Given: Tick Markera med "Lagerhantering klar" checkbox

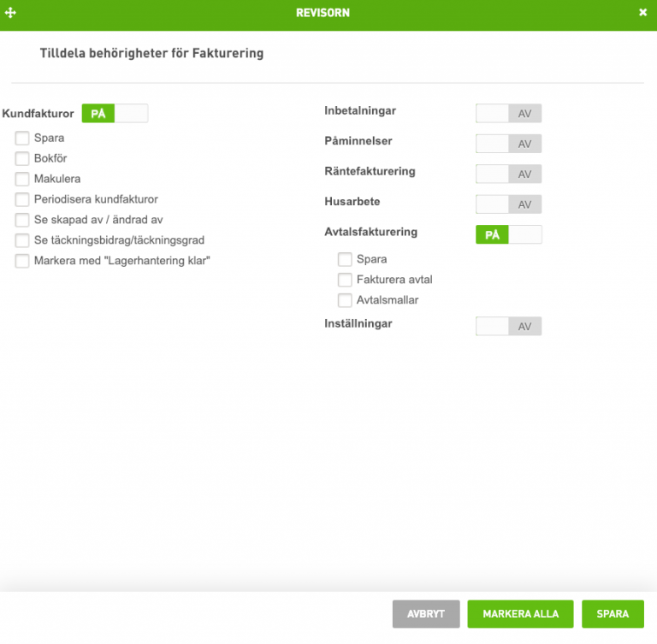Looking at the screenshot, I should tap(22, 261).
